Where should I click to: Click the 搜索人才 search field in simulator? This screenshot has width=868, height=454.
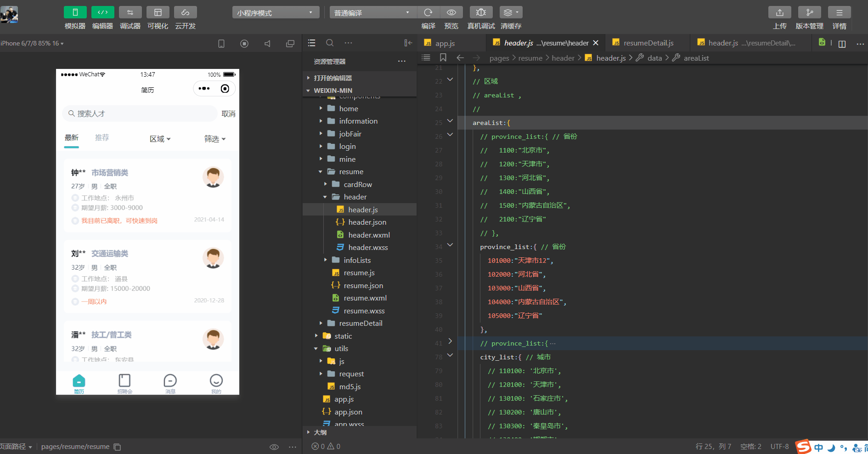(x=140, y=113)
